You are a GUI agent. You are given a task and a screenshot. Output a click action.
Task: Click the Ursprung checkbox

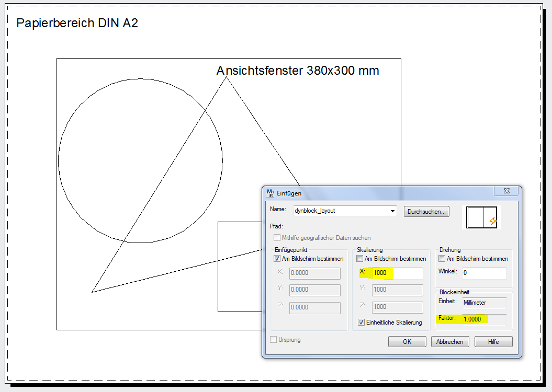click(274, 340)
